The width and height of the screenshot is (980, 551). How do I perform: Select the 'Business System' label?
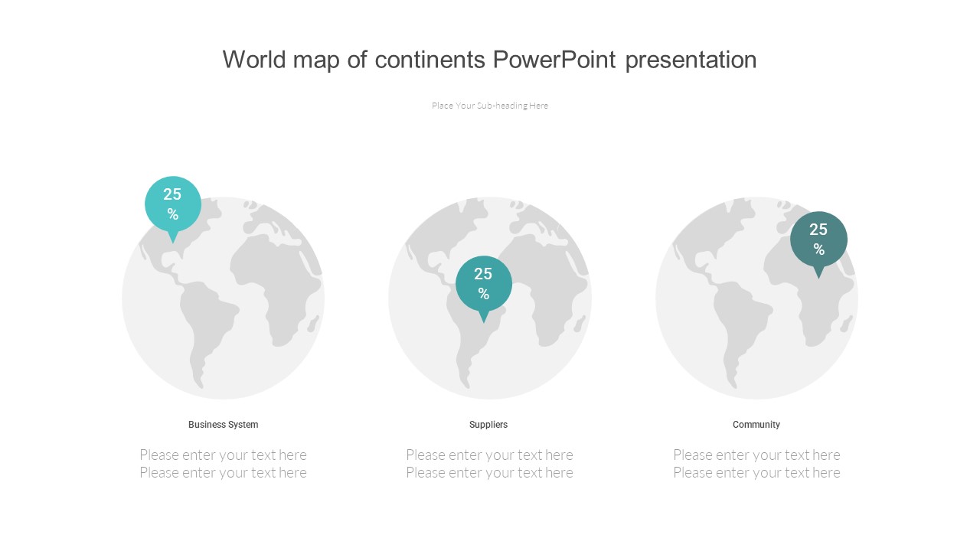223,425
